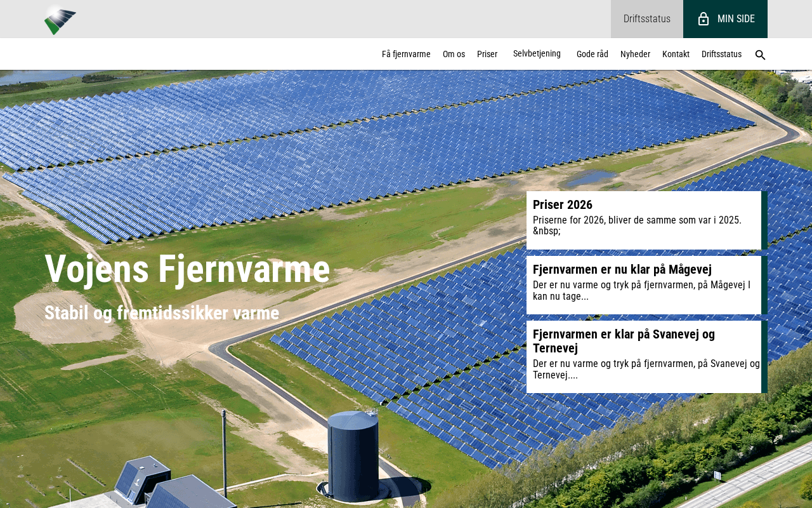Open the search magnifier icon
812x508 pixels.
coord(760,55)
